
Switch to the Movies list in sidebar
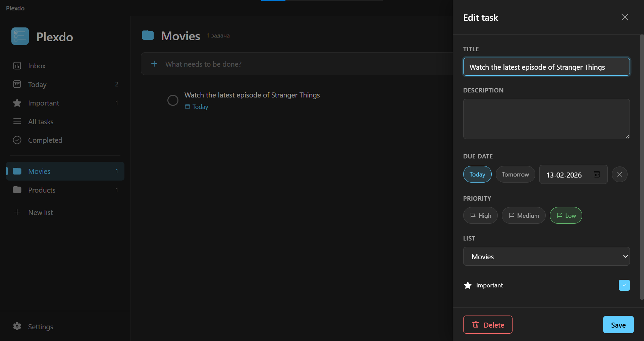pos(39,171)
